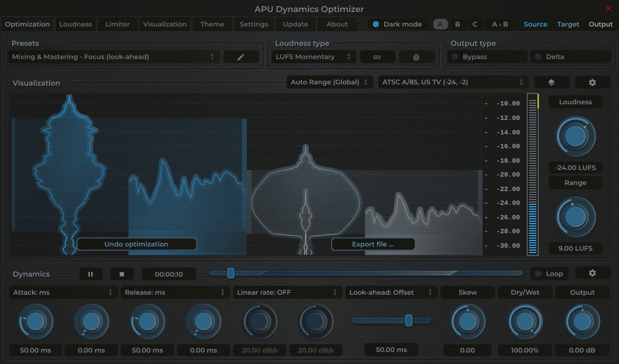619x364 pixels.
Task: Pause playback in the Dynamics section
Action: tap(90, 273)
